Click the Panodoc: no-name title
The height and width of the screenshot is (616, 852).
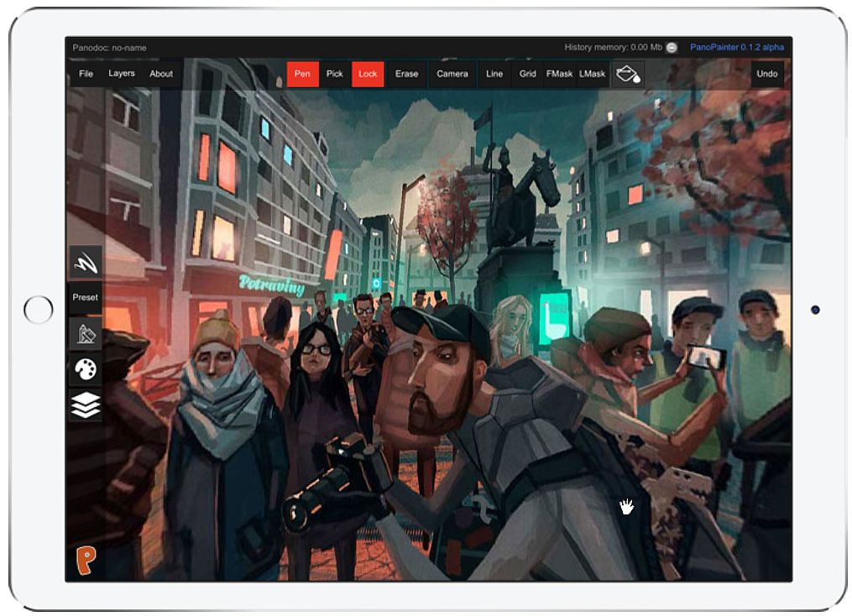[109, 48]
